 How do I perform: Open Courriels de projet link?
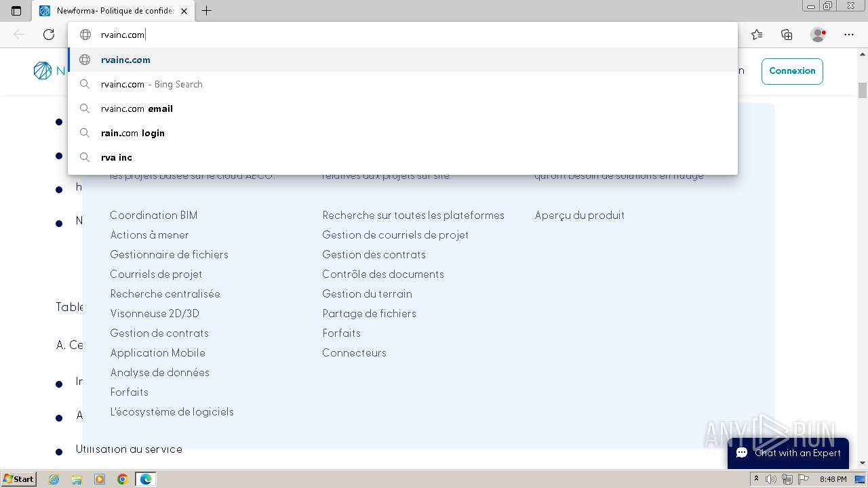click(x=156, y=274)
